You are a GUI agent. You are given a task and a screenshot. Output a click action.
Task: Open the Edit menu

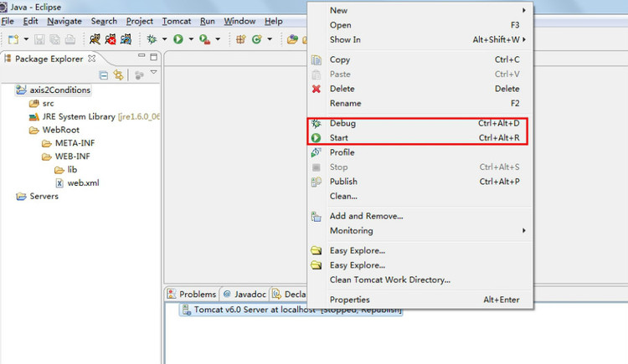pos(30,21)
